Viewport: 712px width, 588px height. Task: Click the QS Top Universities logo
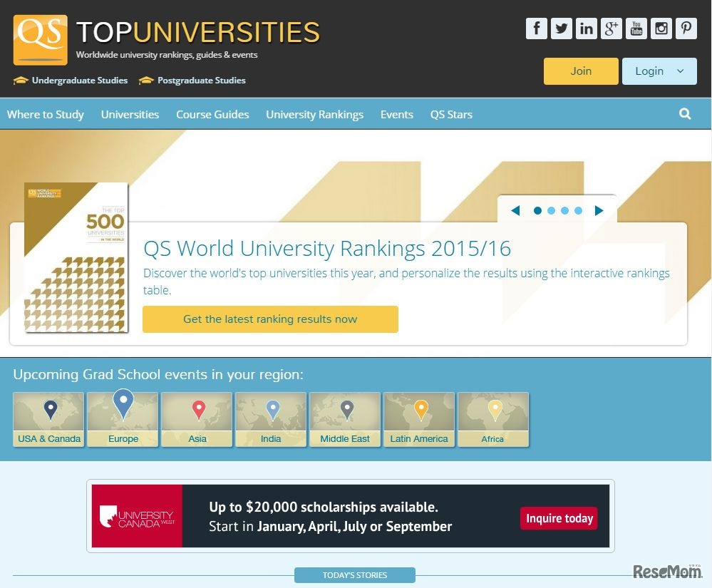(167, 40)
